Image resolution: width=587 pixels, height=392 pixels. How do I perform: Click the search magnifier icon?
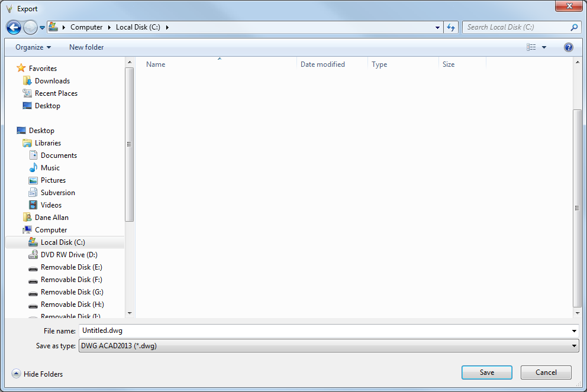(574, 27)
